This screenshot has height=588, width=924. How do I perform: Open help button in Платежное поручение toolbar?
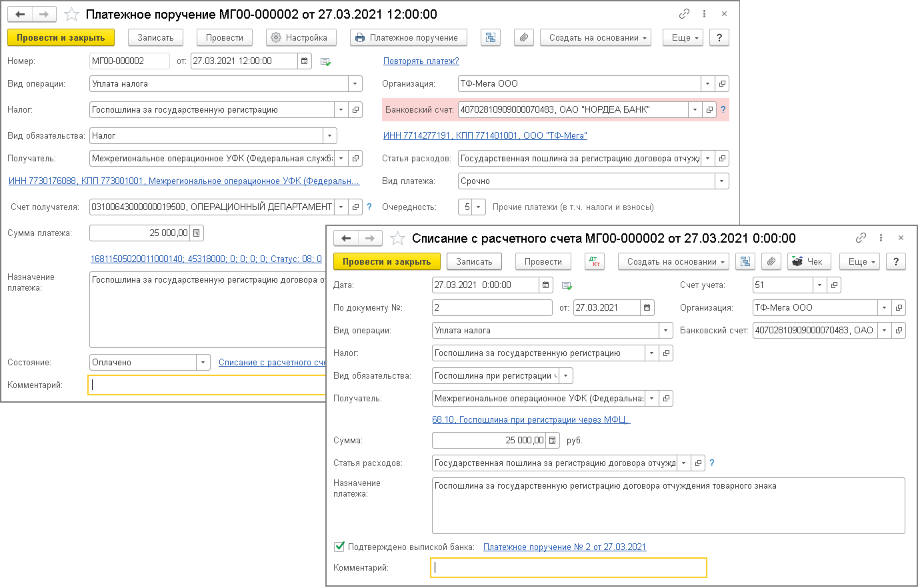pos(719,38)
